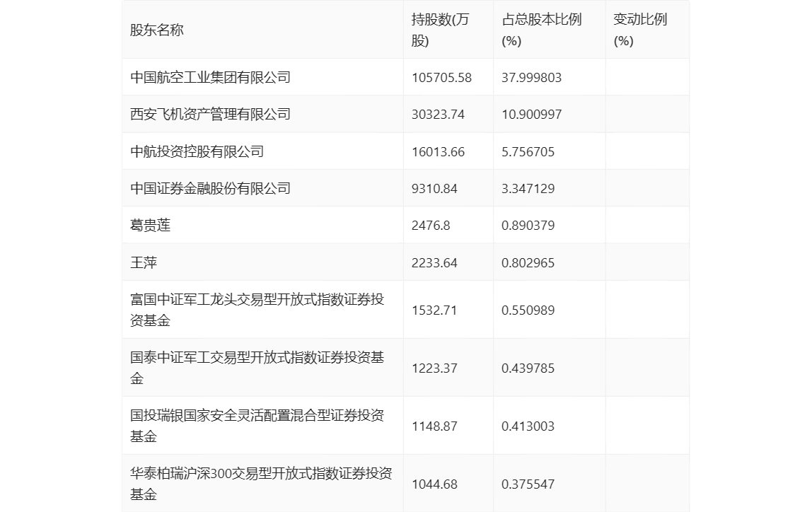This screenshot has width=812, height=512.
Task: Select shareholder 王萍
Action: (x=144, y=262)
